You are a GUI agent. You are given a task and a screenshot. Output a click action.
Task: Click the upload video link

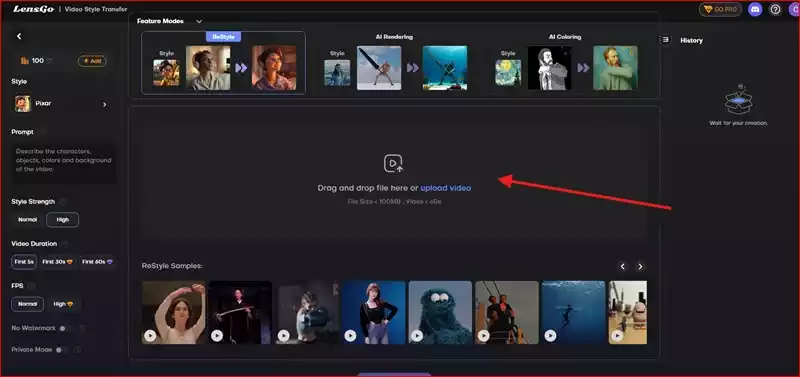tap(446, 188)
